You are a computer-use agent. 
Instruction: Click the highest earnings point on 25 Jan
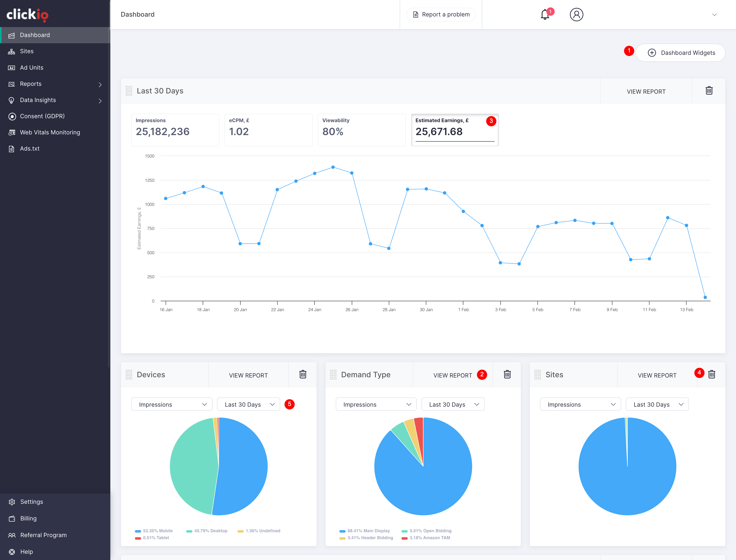click(x=333, y=167)
